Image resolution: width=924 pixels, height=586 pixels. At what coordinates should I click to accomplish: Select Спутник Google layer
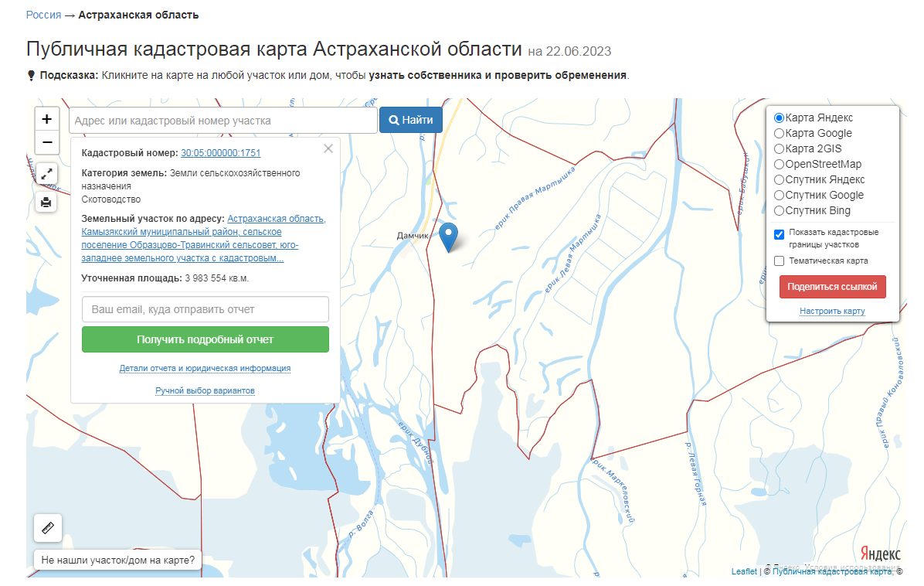point(779,195)
